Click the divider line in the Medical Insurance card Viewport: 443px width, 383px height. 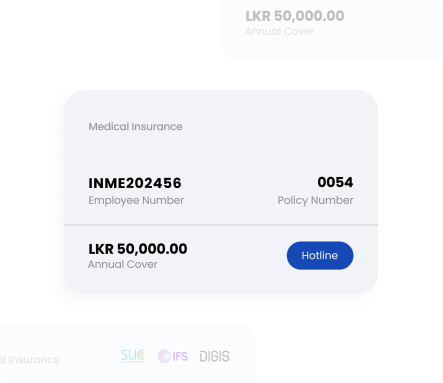221,225
